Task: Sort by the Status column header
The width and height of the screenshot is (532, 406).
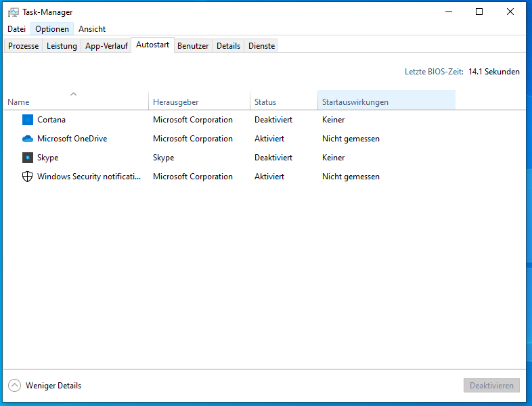Action: click(284, 100)
